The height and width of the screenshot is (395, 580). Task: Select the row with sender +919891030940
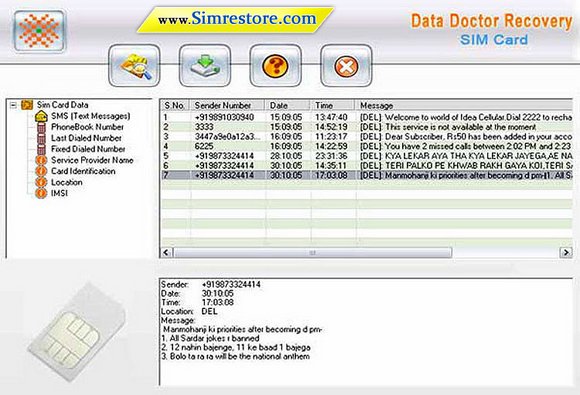(x=367, y=117)
